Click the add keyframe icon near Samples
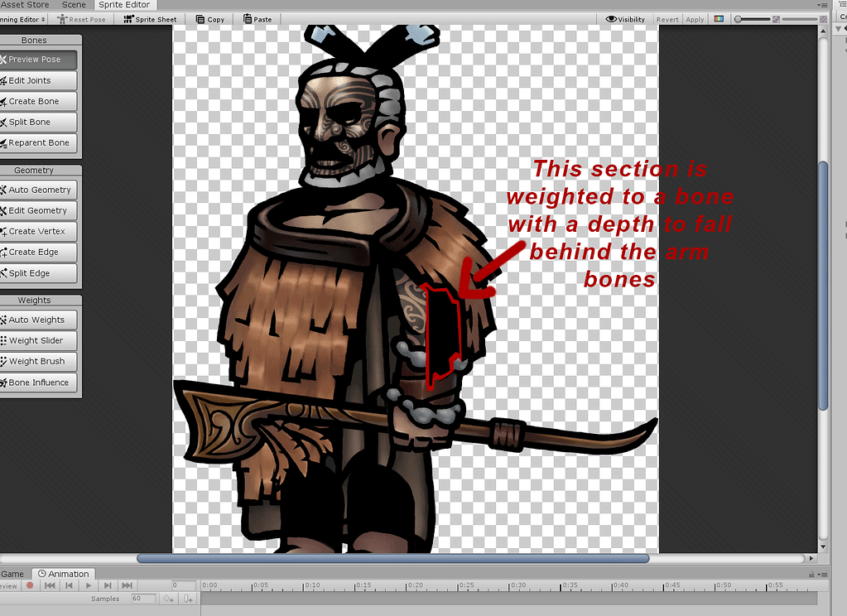The height and width of the screenshot is (616, 847). [166, 599]
